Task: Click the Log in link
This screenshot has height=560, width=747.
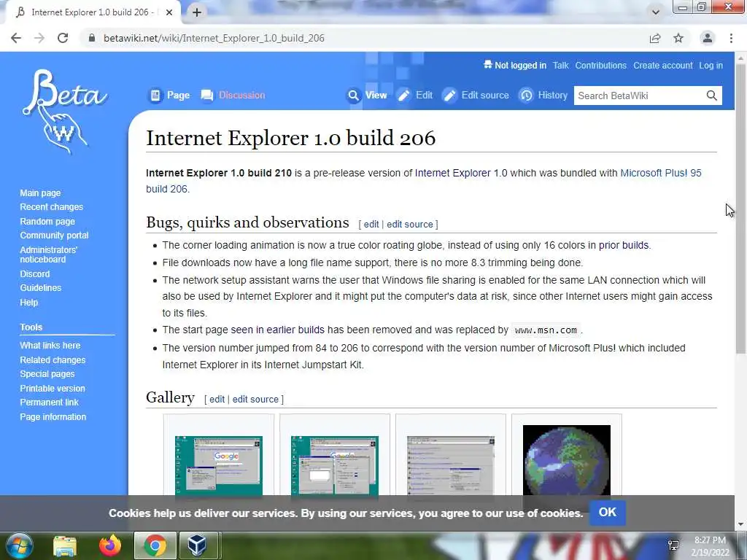Action: 711,66
